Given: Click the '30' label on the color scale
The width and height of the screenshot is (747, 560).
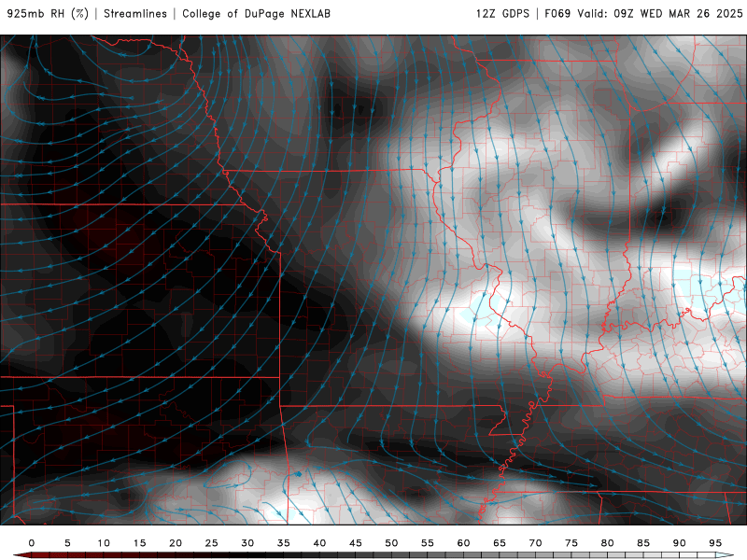Looking at the screenshot, I should pos(247,543).
